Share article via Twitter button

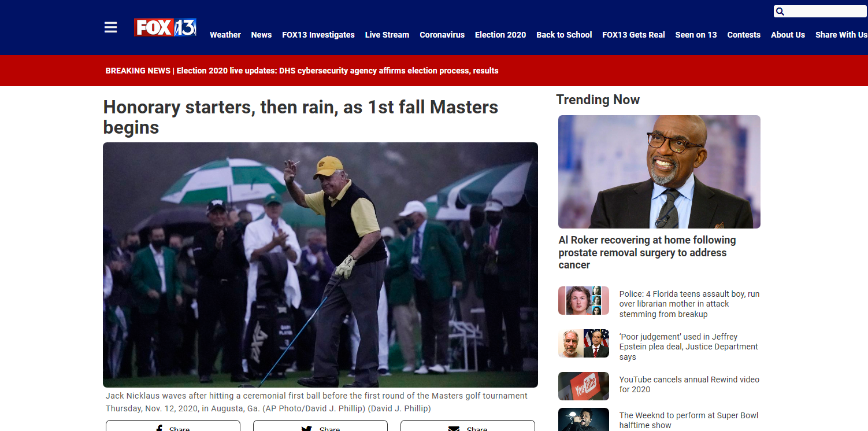tap(320, 426)
